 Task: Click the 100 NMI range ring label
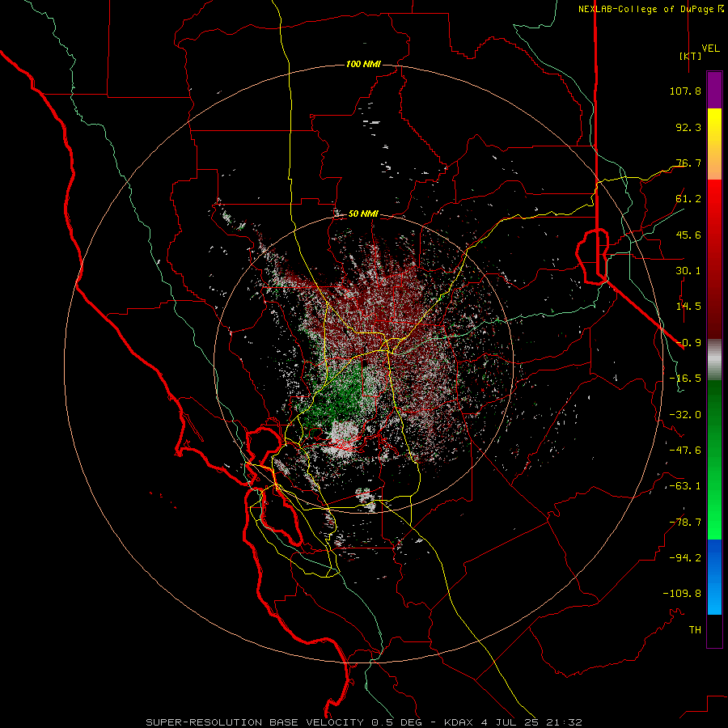point(363,64)
